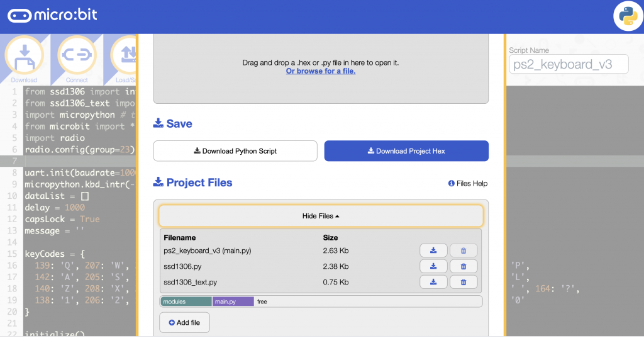Image resolution: width=644 pixels, height=338 pixels.
Task: Edit the Script Name input field
Action: coord(569,64)
